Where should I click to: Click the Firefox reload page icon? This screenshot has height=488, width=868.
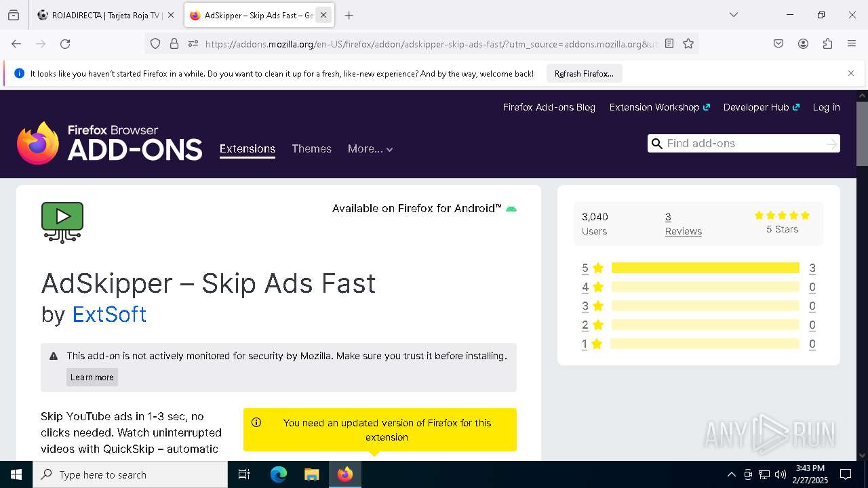tap(65, 44)
